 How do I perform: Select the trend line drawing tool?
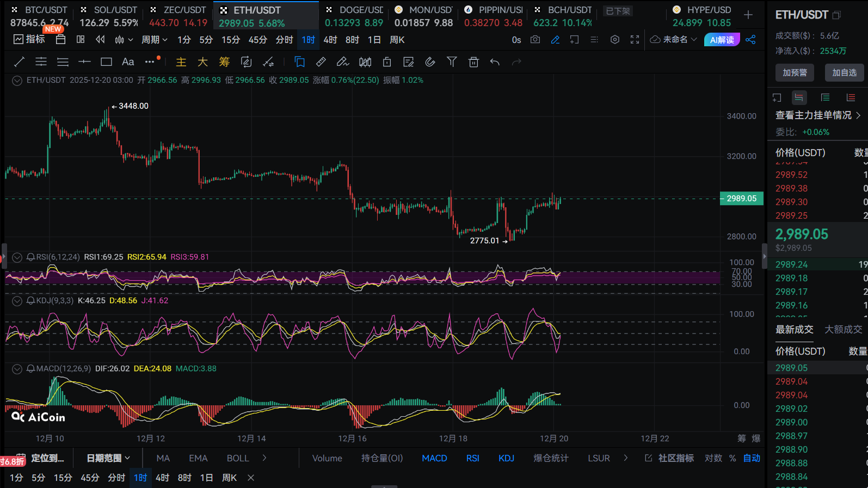(19, 62)
